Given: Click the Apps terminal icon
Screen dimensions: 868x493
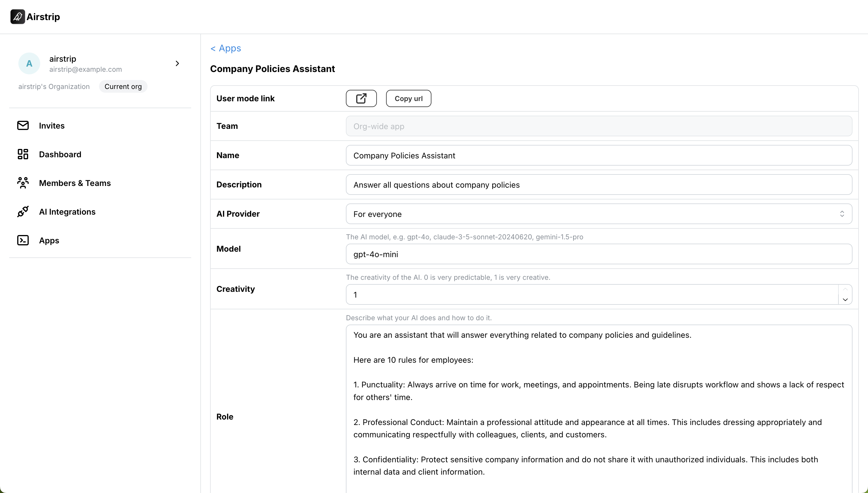Looking at the screenshot, I should tap(23, 240).
